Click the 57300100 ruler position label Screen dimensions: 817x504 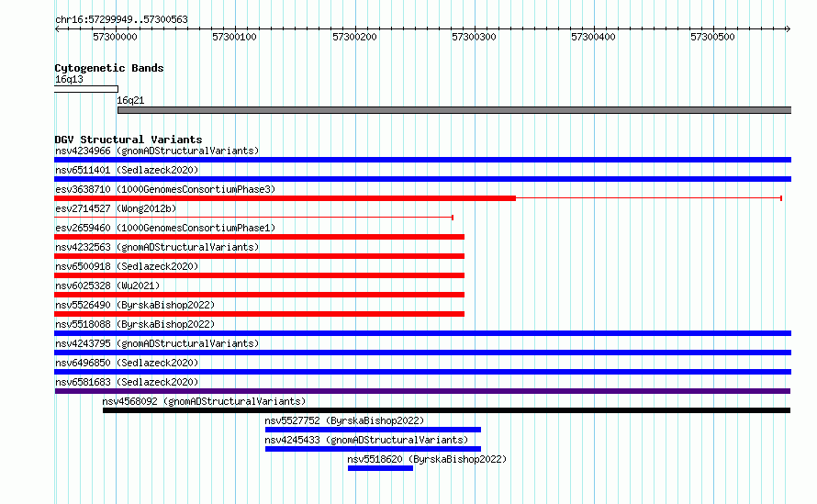coord(234,37)
